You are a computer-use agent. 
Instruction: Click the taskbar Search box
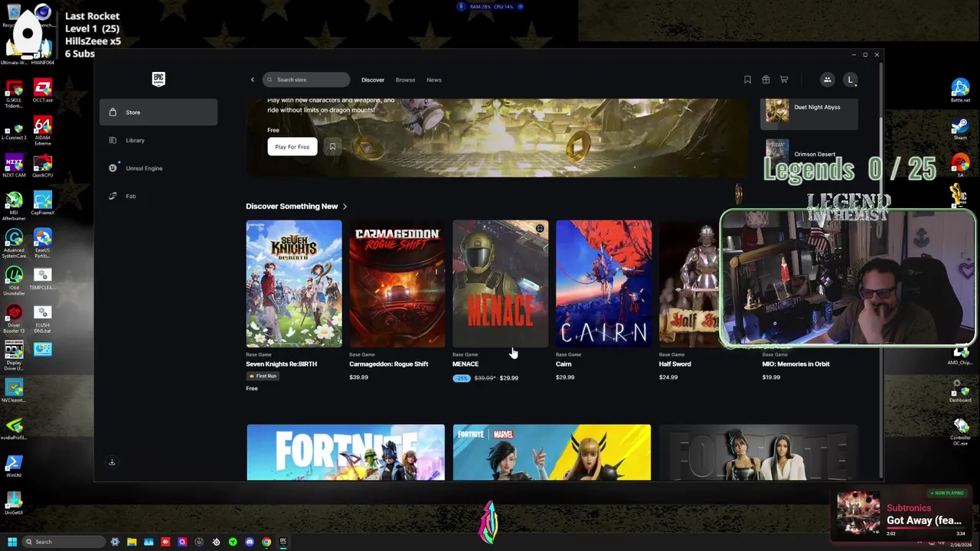click(64, 542)
